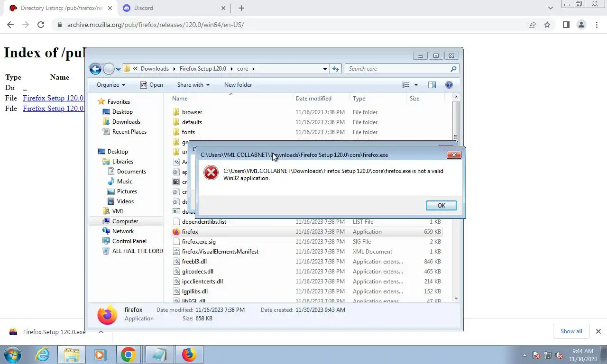The image size is (607, 364).
Task: Click the Firefox Setup 120.0 breadcrumb
Action: 202,69
